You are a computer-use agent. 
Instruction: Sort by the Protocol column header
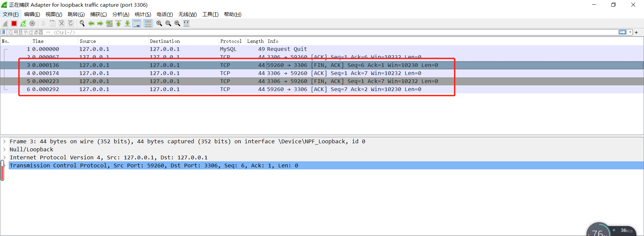point(232,41)
